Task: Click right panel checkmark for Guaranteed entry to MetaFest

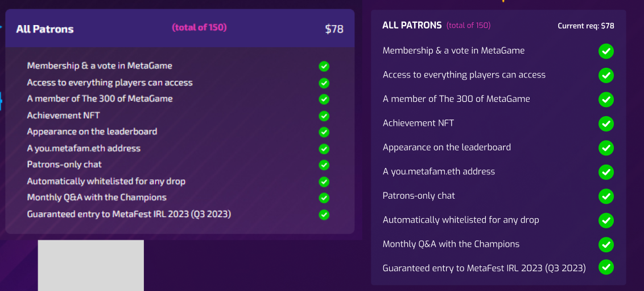Action: (606, 267)
